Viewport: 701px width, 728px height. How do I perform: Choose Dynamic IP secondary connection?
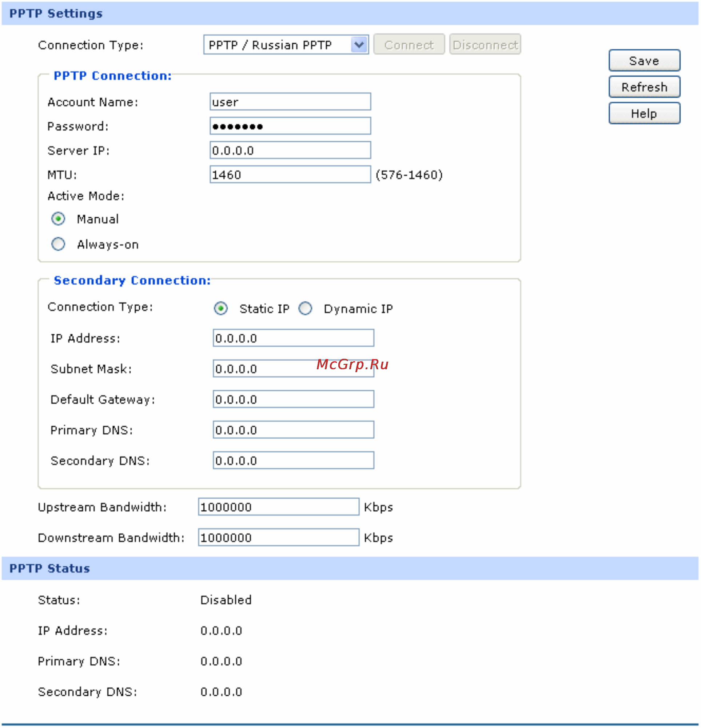click(306, 309)
